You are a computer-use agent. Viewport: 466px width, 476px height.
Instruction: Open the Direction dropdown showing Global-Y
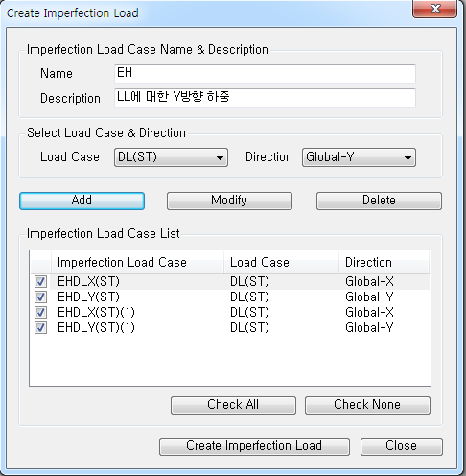[x=359, y=157]
